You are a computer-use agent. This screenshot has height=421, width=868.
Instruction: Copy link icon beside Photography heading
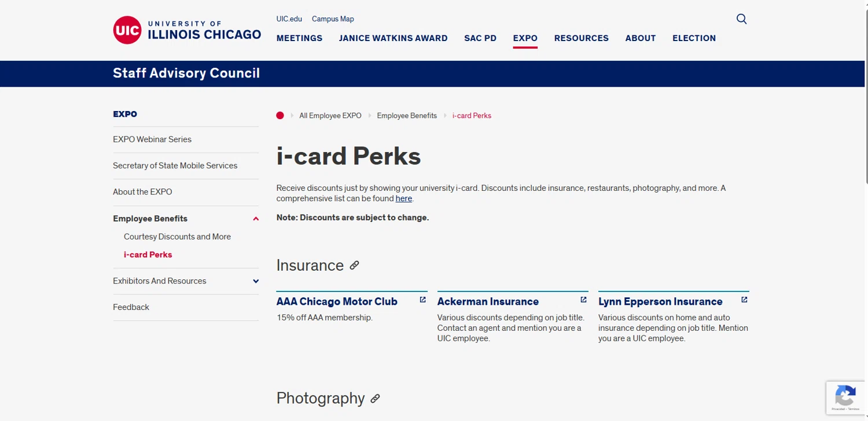375,398
